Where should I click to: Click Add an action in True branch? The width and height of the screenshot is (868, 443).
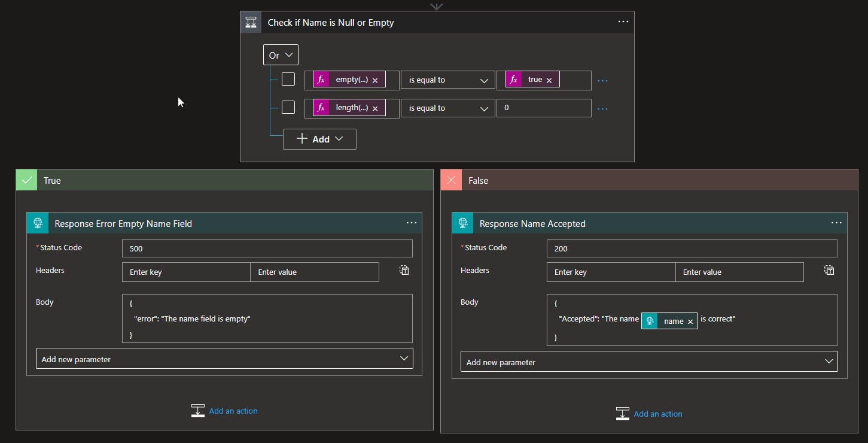[x=233, y=411]
